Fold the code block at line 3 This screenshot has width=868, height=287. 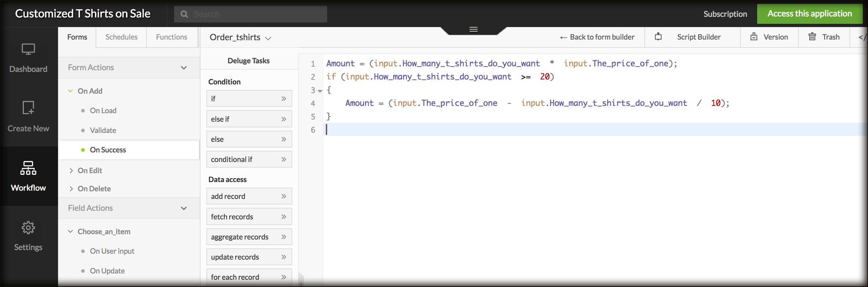(x=320, y=91)
